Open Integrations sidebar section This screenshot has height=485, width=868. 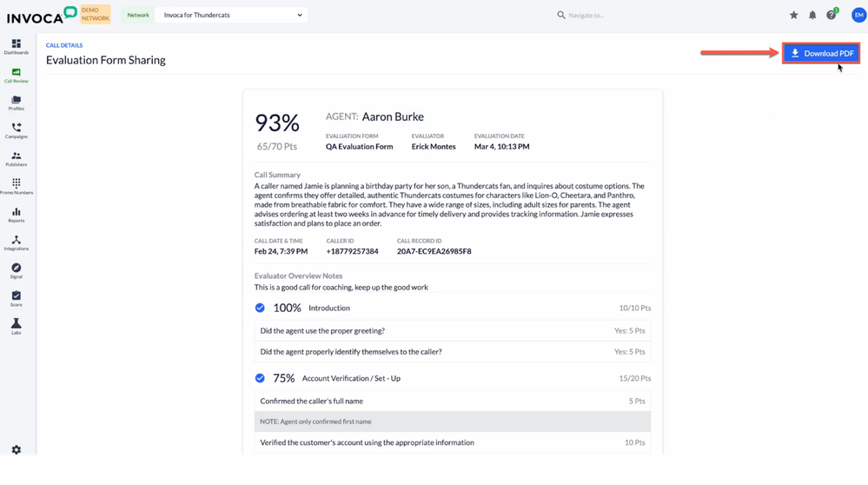tap(16, 242)
